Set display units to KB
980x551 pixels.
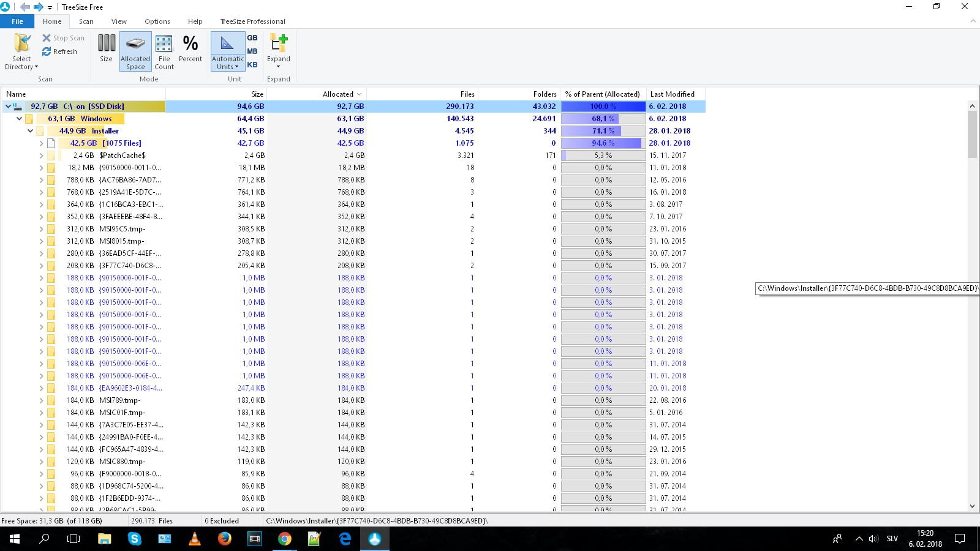point(252,65)
